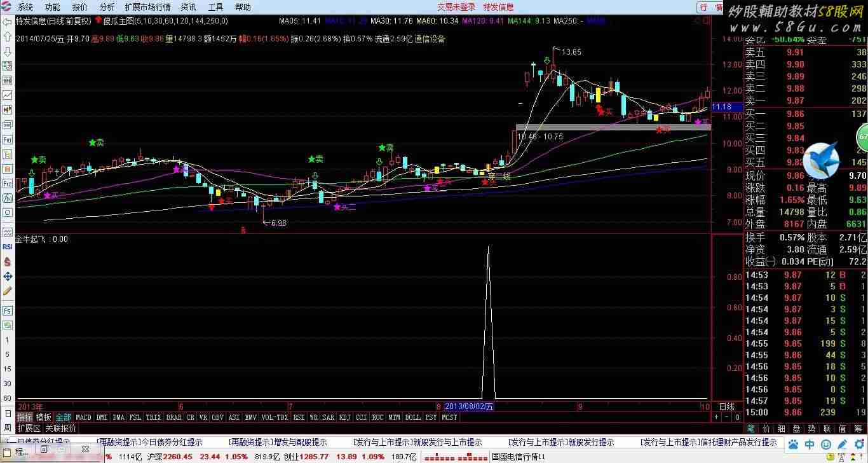Click the red S icon in sidebar
The height and width of the screenshot is (463, 868).
click(8, 261)
